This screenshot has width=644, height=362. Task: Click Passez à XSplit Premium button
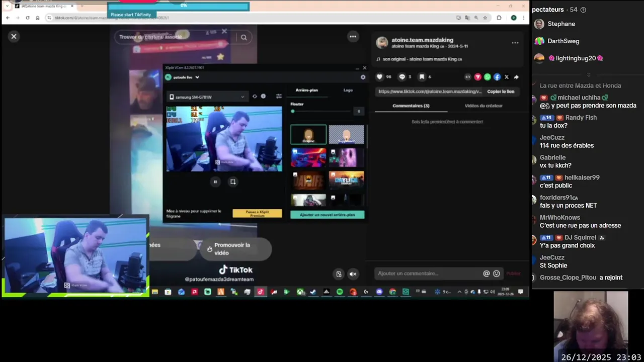(x=257, y=213)
